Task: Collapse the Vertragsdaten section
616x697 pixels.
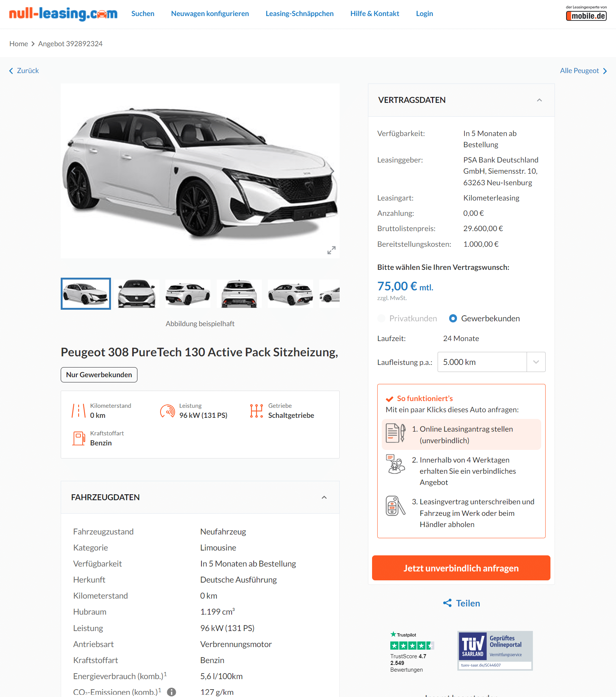Action: coord(539,100)
